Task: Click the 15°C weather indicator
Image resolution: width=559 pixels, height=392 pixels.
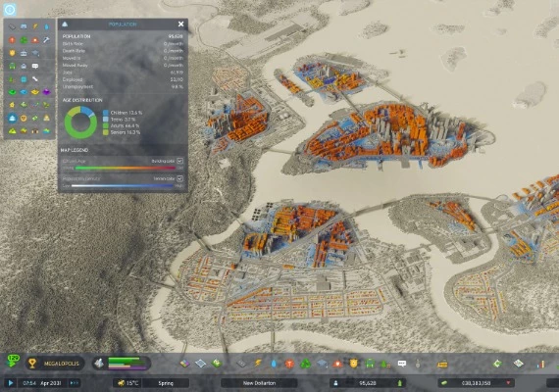Action: coord(128,383)
